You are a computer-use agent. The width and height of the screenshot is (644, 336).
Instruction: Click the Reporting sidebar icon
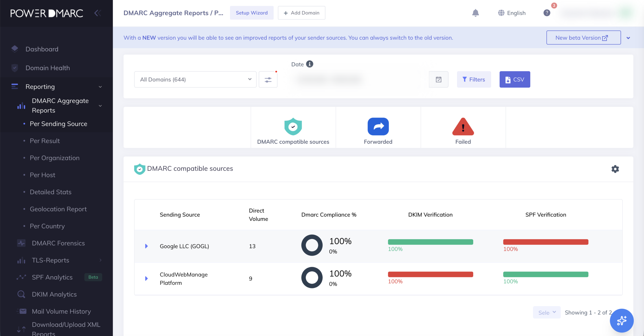click(15, 87)
